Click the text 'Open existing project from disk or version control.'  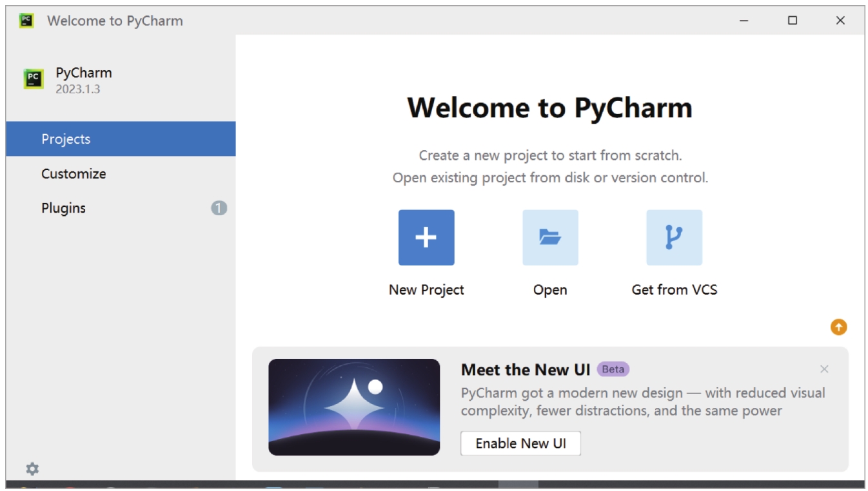point(550,177)
